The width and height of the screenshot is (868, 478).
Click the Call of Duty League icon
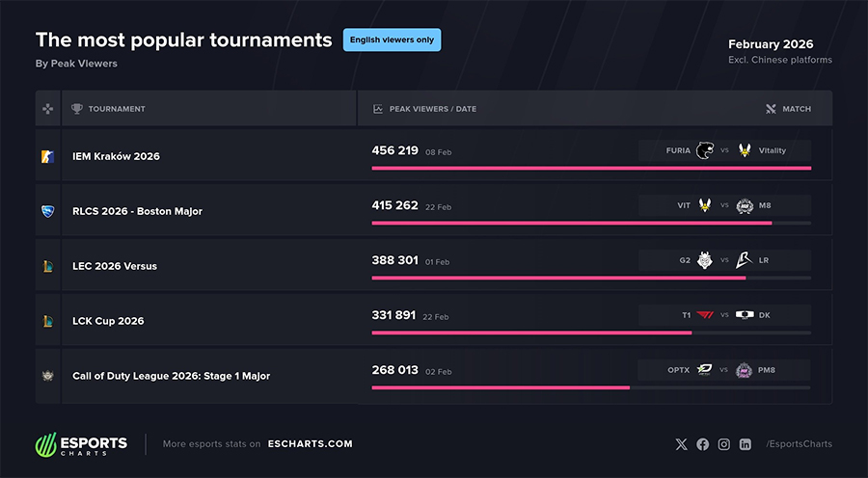(x=48, y=376)
